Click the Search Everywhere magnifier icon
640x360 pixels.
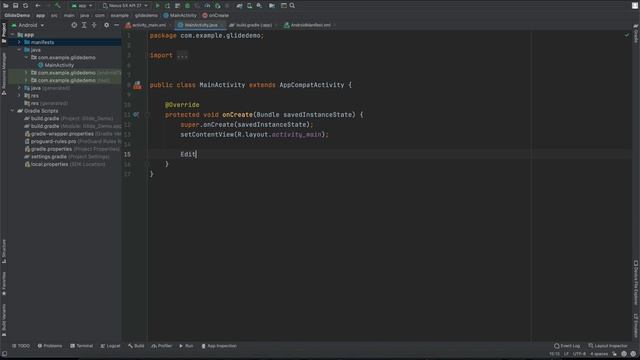pyautogui.click(x=292, y=6)
